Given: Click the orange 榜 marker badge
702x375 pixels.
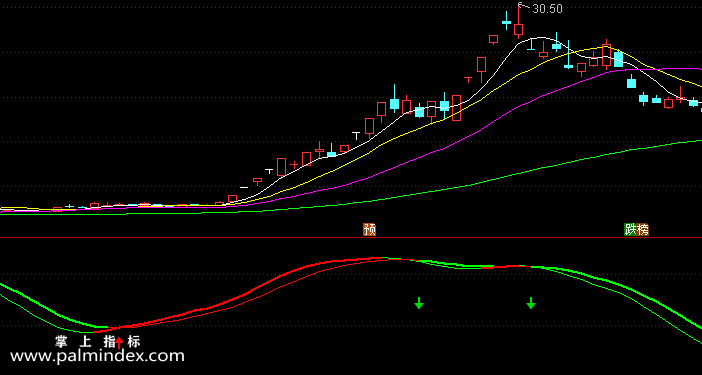Looking at the screenshot, I should [x=642, y=230].
